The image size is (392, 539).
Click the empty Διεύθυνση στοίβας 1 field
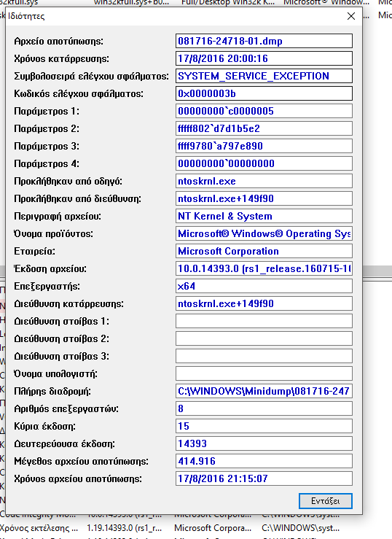pyautogui.click(x=264, y=321)
